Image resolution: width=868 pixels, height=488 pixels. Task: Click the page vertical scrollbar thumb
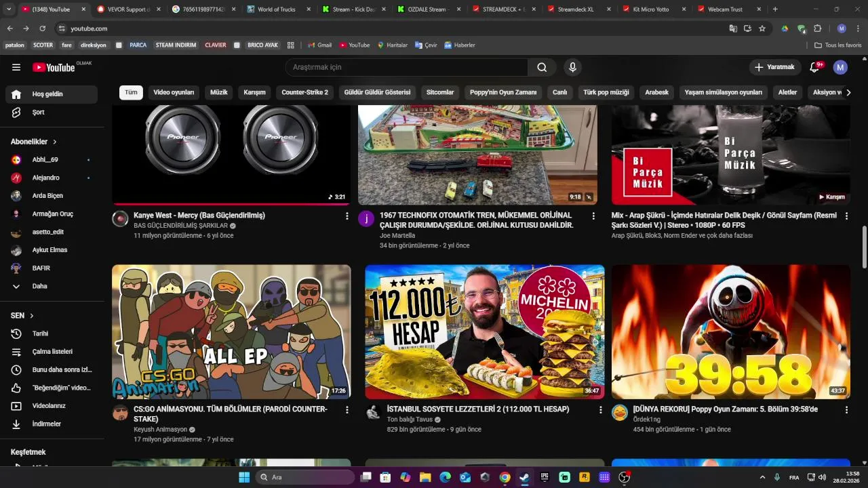pyautogui.click(x=864, y=247)
